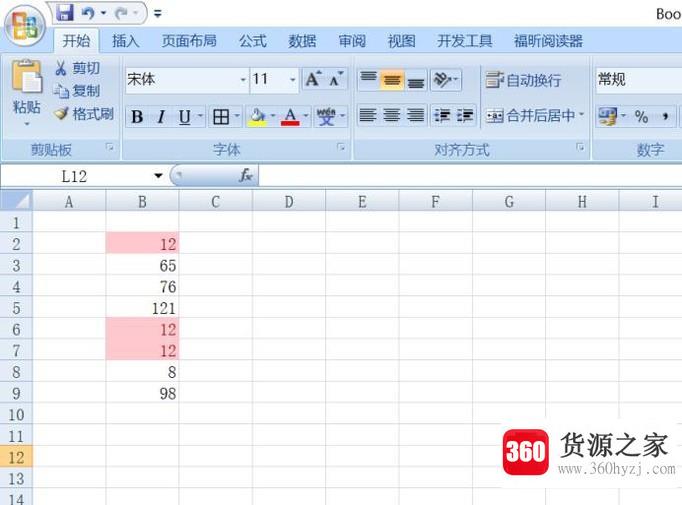Decrease font size with small A

[336, 79]
